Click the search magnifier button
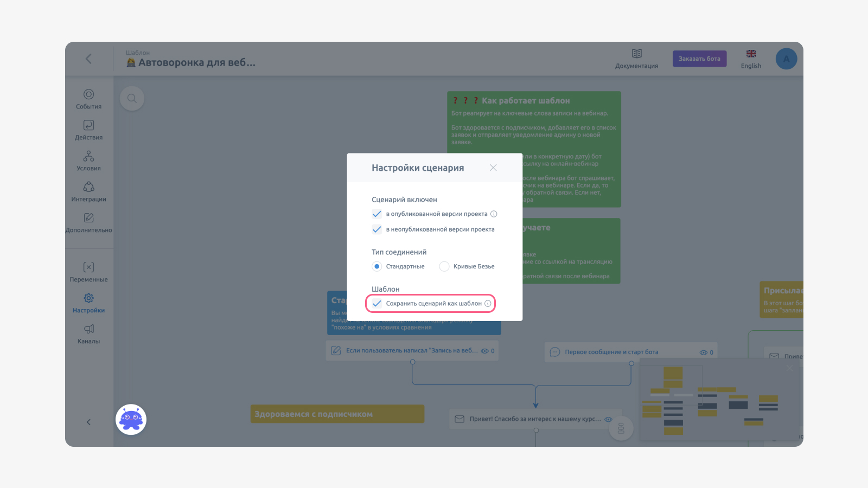The image size is (868, 488). (132, 98)
